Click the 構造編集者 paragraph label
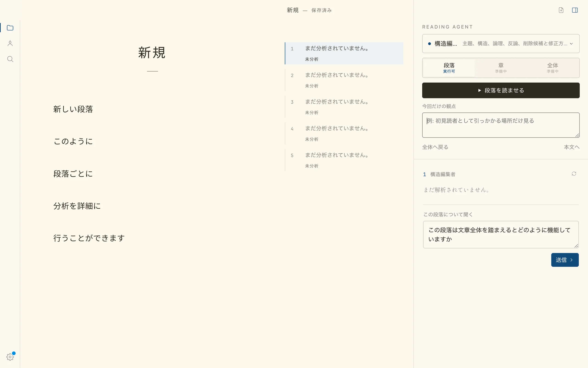 [443, 174]
